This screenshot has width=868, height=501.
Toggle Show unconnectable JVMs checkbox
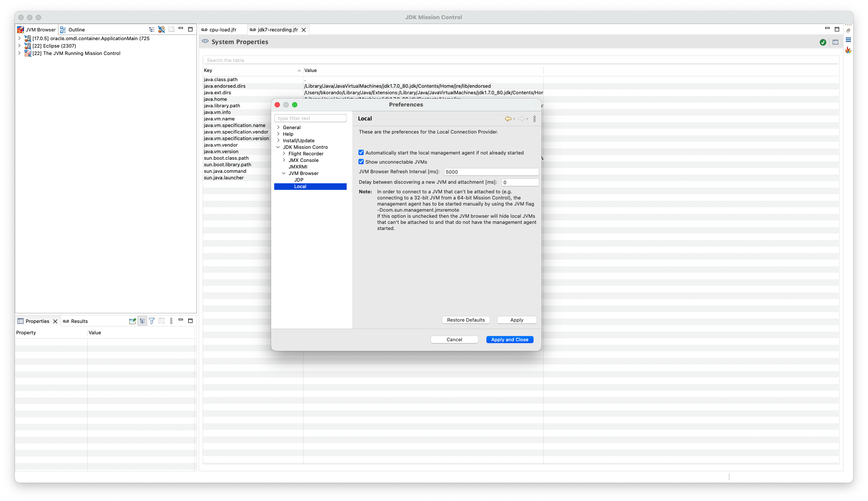point(361,162)
